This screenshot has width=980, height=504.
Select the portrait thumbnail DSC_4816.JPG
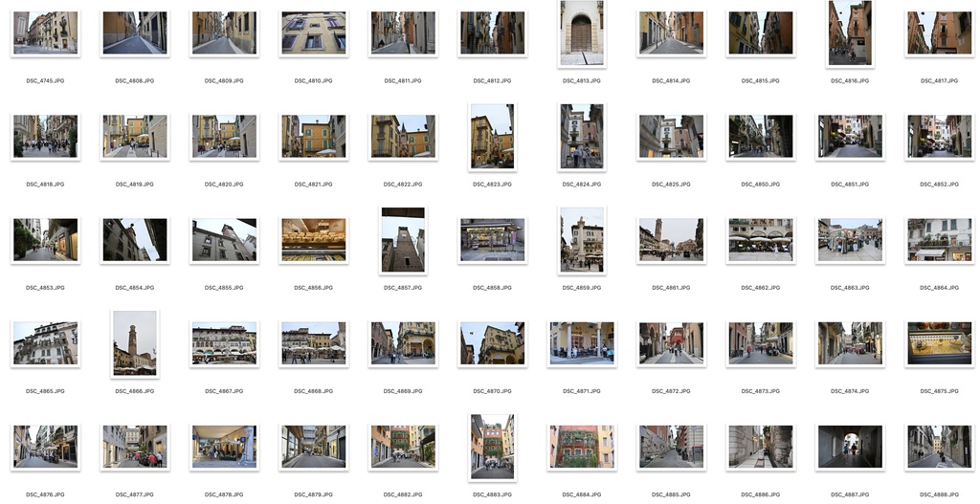(x=850, y=33)
